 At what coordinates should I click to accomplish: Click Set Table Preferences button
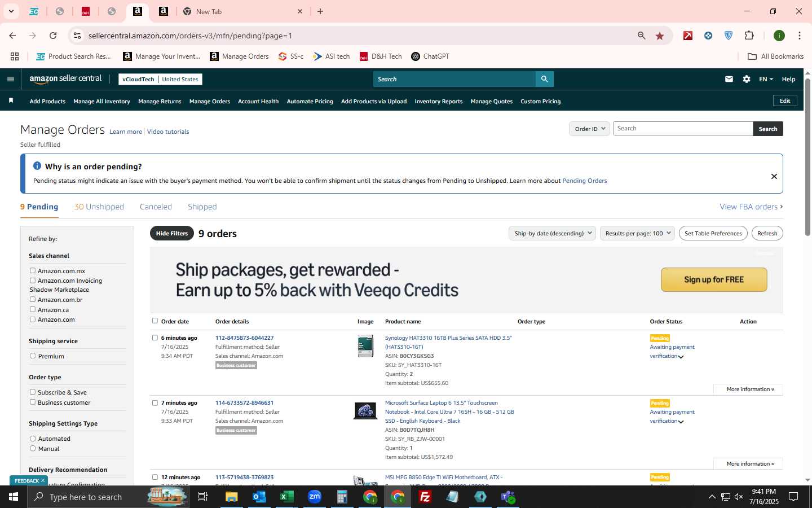(x=713, y=233)
